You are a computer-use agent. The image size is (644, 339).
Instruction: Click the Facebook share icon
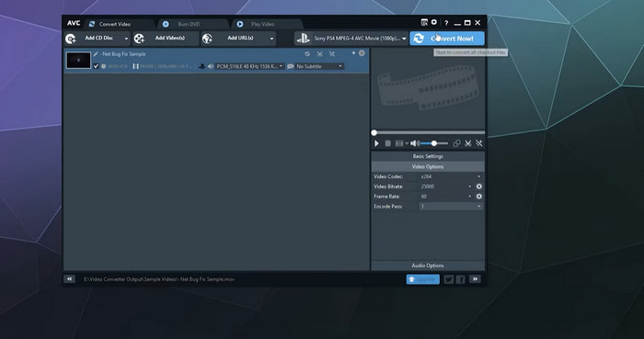click(x=460, y=279)
